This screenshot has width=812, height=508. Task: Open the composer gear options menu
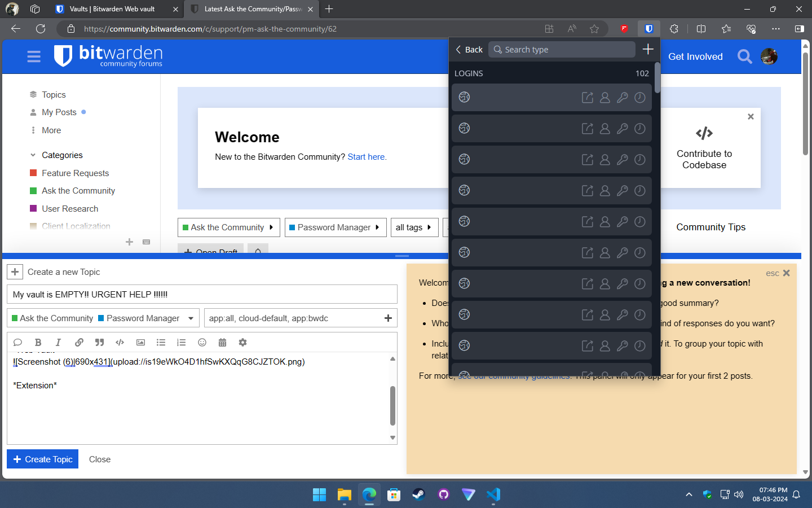click(242, 342)
